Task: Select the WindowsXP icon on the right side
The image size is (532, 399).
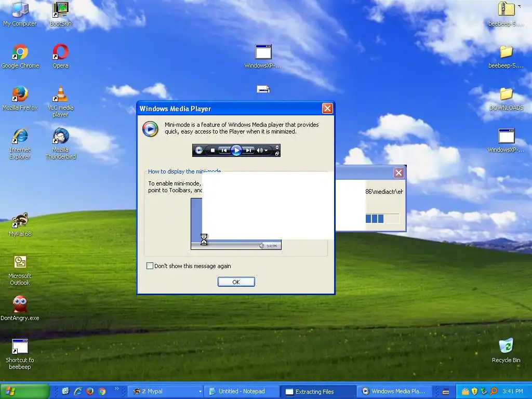Action: click(506, 140)
